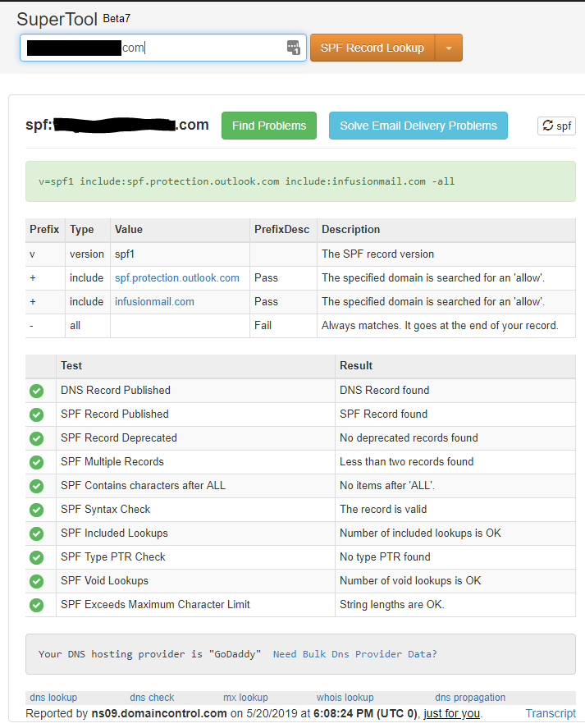Click the Prefix column header
The height and width of the screenshot is (728, 585).
(44, 229)
